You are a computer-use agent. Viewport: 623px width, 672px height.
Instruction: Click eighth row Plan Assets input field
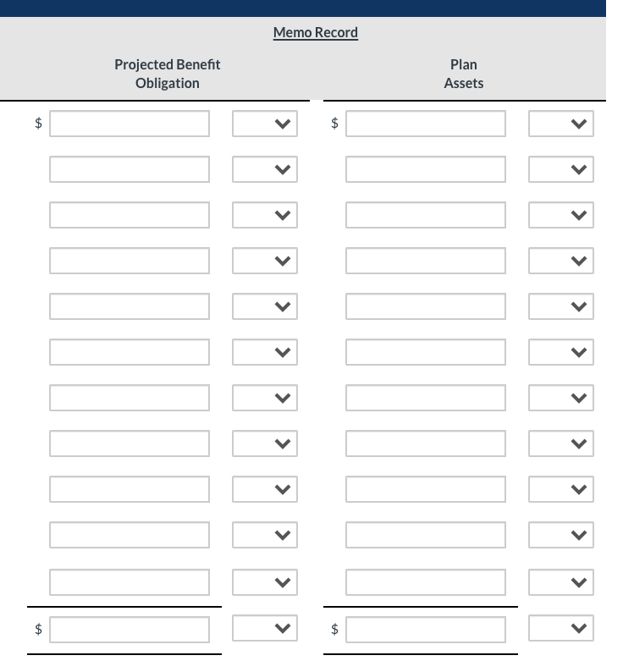(x=425, y=443)
